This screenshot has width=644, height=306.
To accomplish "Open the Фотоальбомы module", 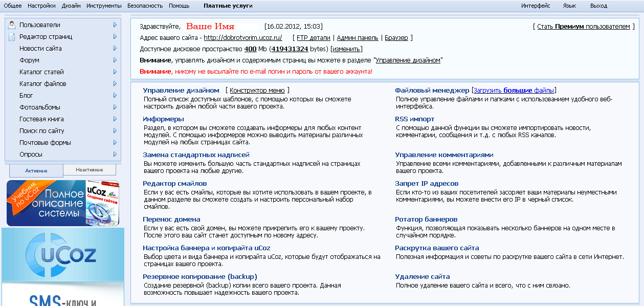I will 40,107.
